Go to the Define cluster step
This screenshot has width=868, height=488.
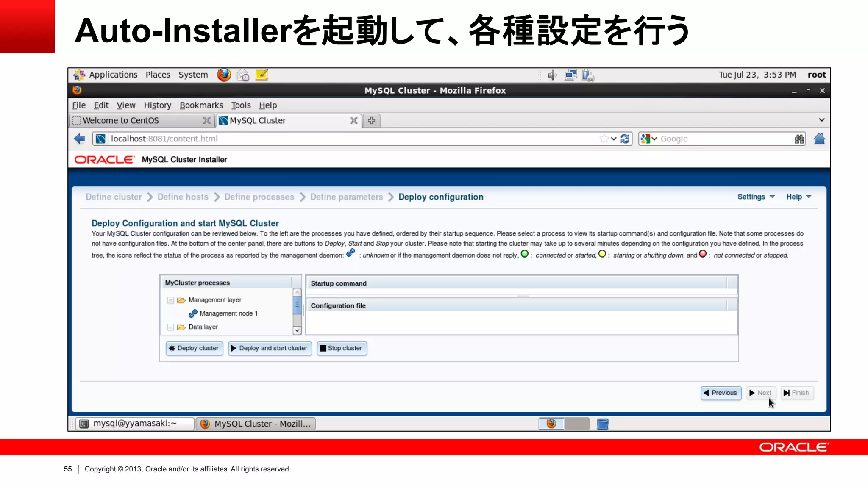114,197
